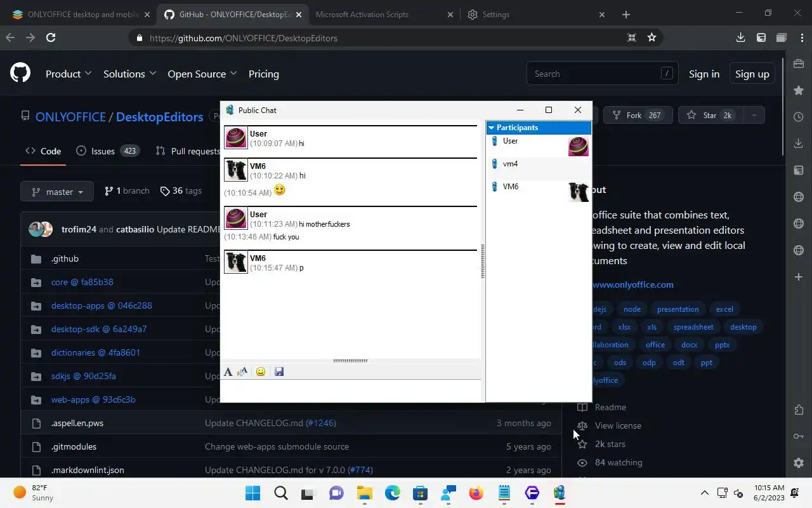812x508 pixels.
Task: Reload the page with refresh icon
Action: tap(51, 37)
